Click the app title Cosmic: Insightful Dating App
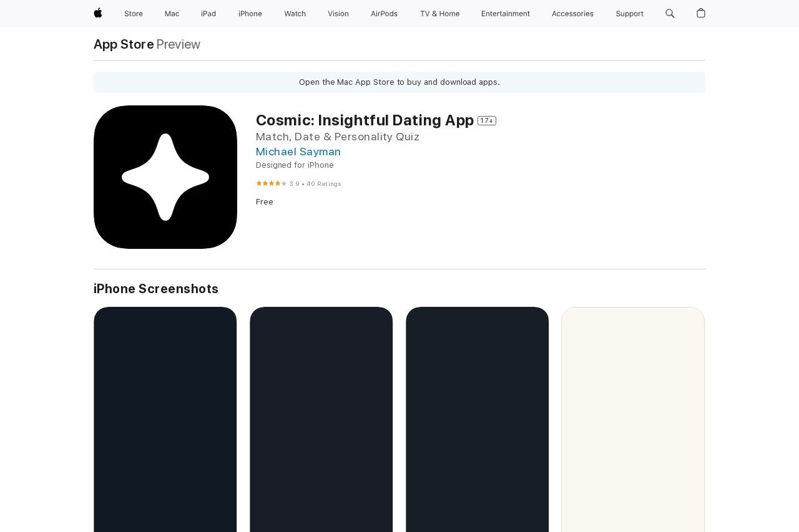Screen dimensions: 799x532 pyautogui.click(x=365, y=120)
